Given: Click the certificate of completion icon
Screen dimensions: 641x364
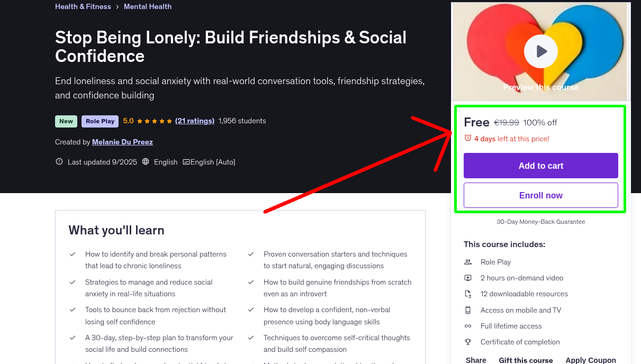Looking at the screenshot, I should click(468, 342).
